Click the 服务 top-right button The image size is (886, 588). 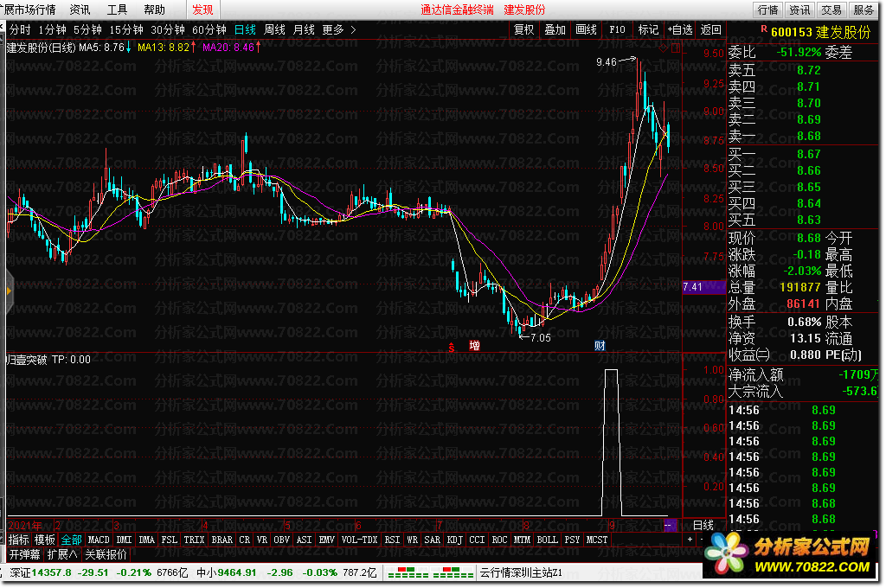[864, 10]
